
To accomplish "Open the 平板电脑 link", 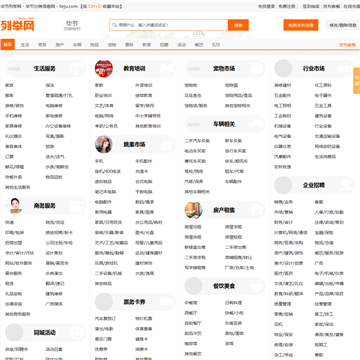I will (144, 192).
